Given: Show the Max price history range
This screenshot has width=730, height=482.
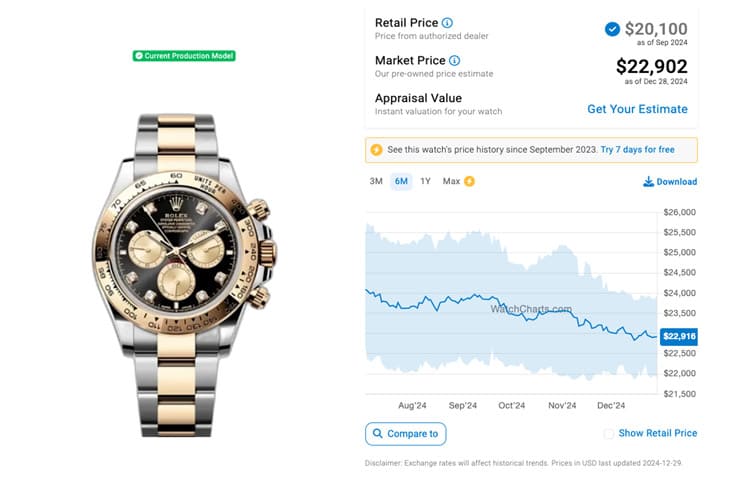Looking at the screenshot, I should tap(451, 182).
